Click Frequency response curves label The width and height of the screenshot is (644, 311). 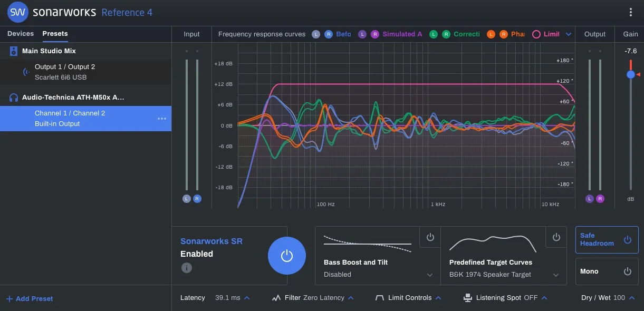coord(262,34)
